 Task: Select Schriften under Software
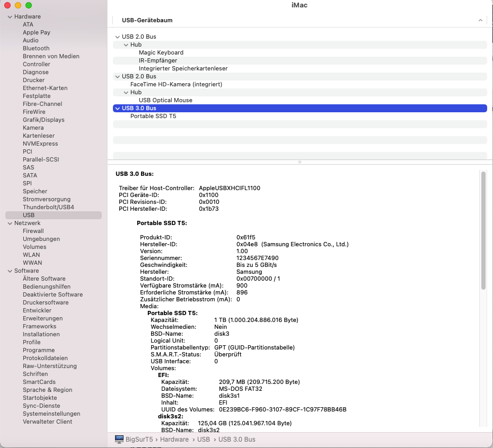(35, 374)
